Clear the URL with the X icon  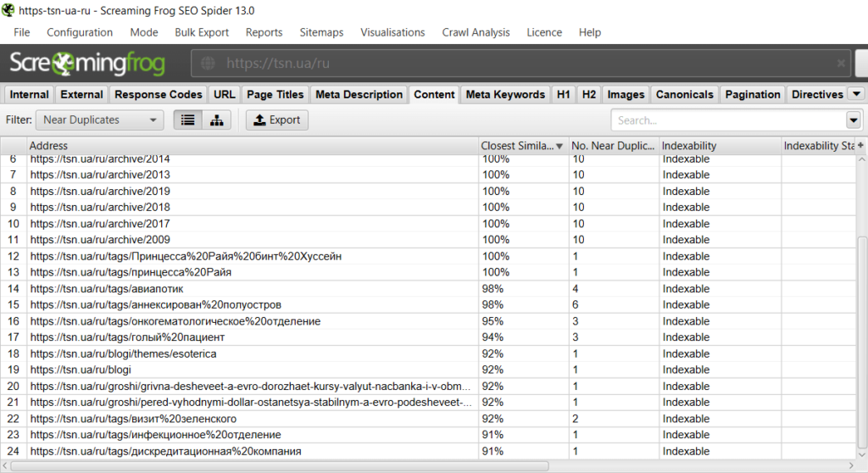[841, 63]
